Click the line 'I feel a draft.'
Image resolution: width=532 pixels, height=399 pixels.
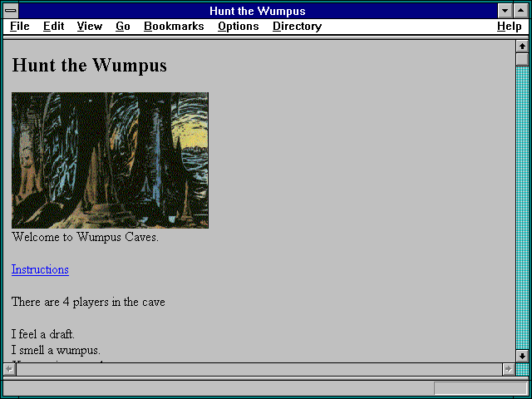tap(43, 334)
